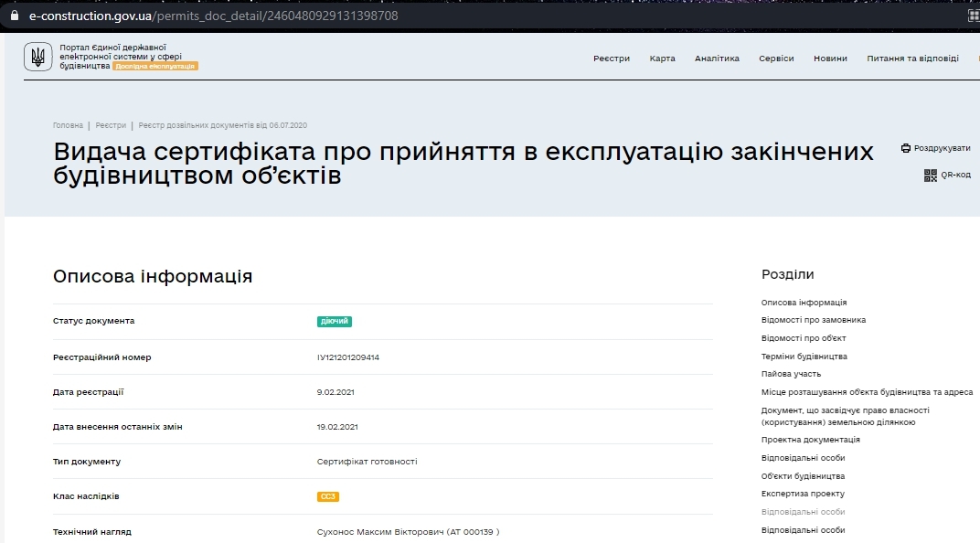
Task: Jump to Відомості про замовника section
Action: [x=813, y=320]
